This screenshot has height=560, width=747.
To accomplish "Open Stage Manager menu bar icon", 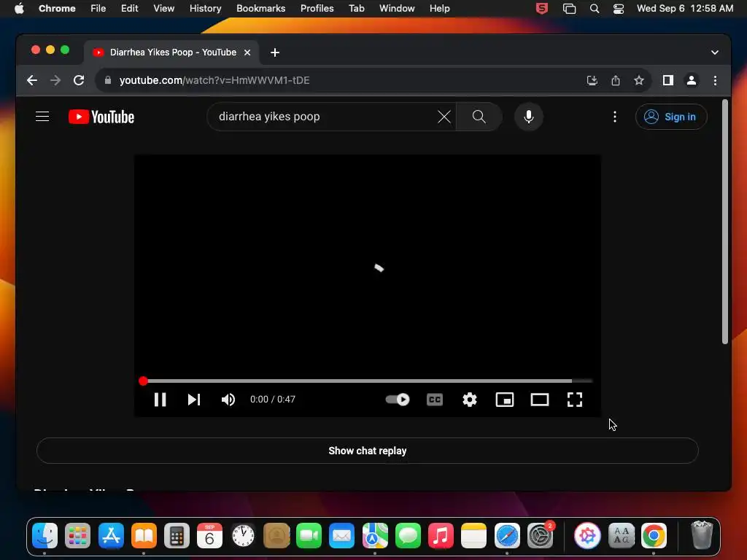I will coord(569,9).
